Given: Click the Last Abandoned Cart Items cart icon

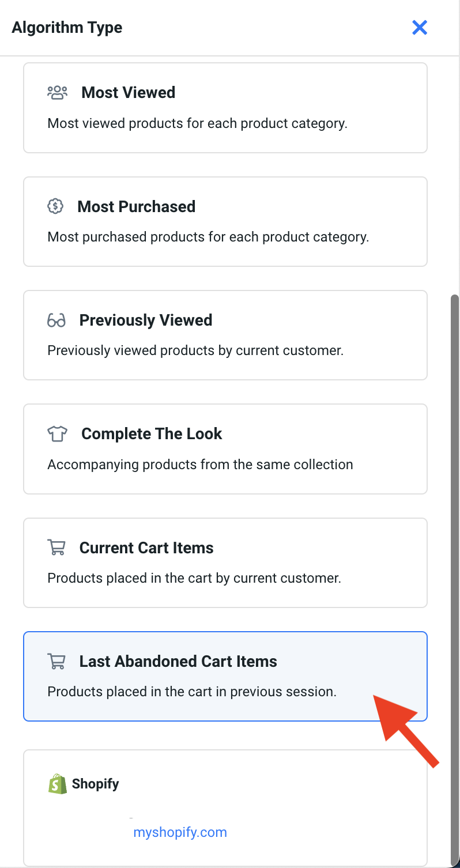Looking at the screenshot, I should point(56,661).
